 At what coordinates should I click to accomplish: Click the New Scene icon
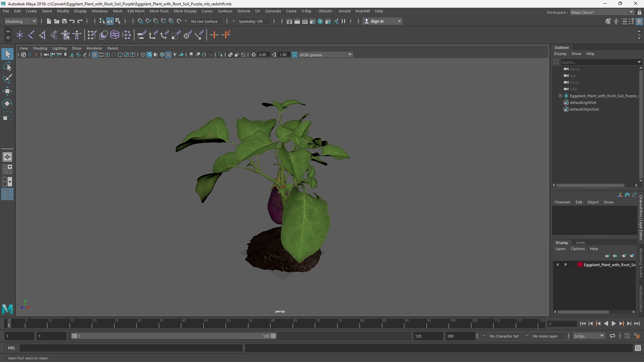(49, 21)
